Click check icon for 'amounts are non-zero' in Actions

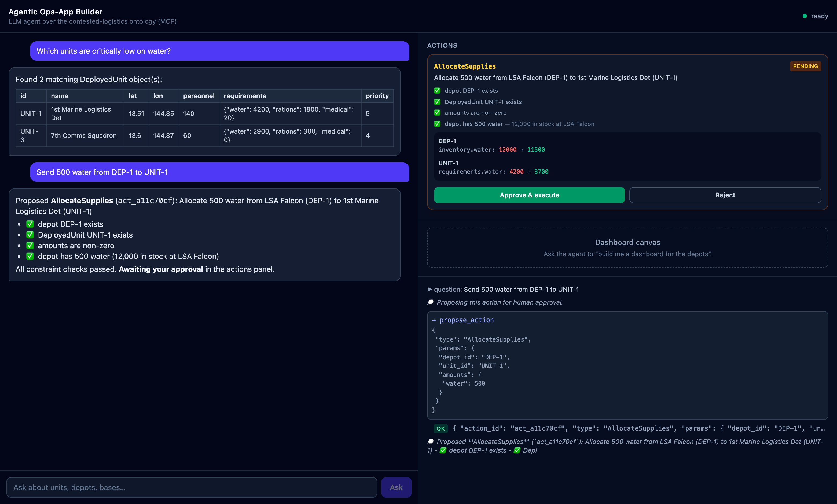click(437, 113)
